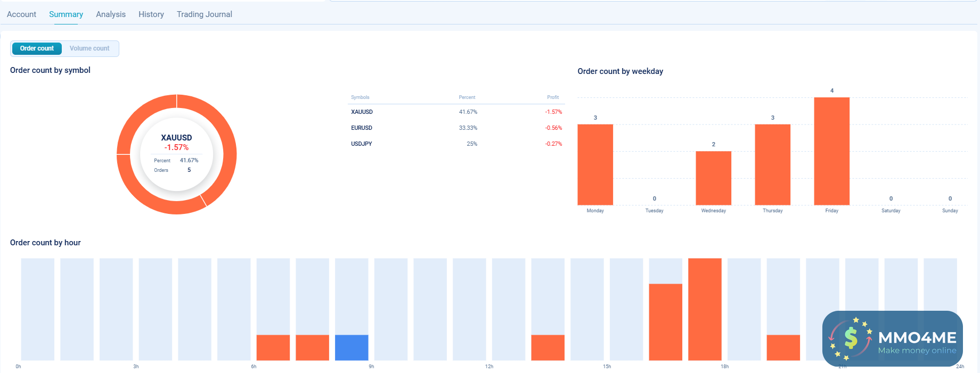Click the Sunday axis label
This screenshot has height=373, width=980.
click(950, 211)
